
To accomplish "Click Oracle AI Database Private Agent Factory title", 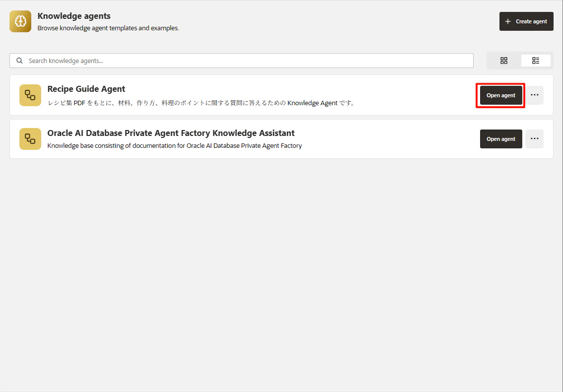I will (x=171, y=133).
